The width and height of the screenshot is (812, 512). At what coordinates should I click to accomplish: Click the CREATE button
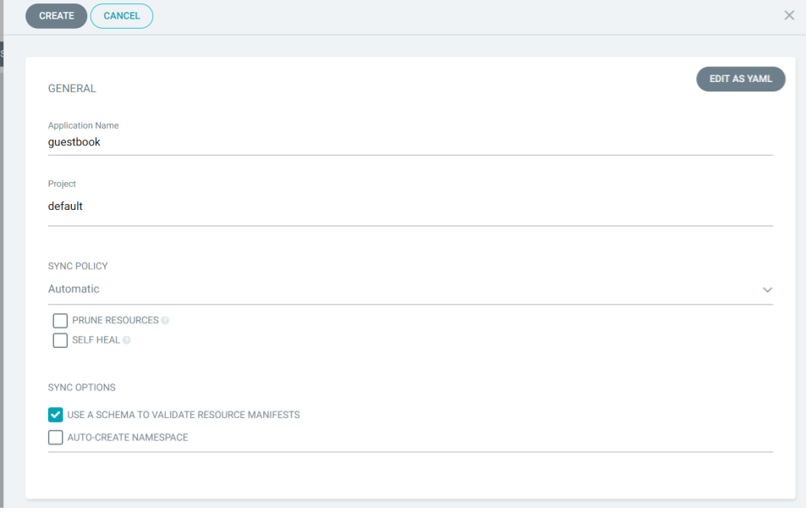[56, 16]
